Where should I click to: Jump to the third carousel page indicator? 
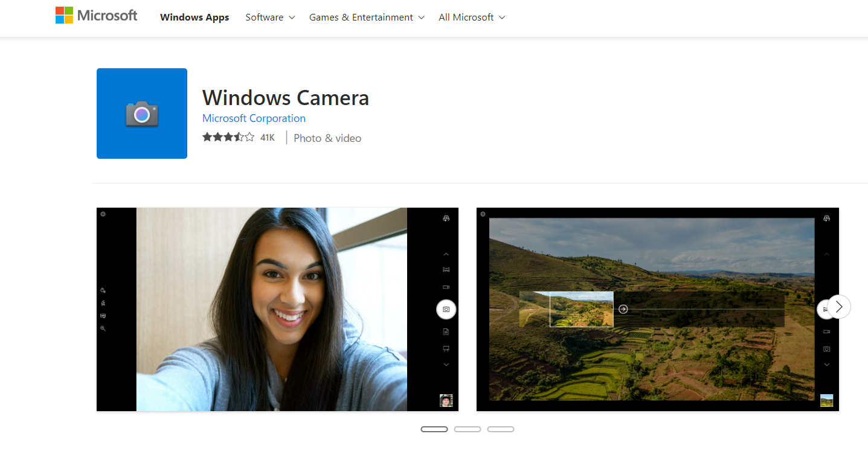(x=501, y=429)
